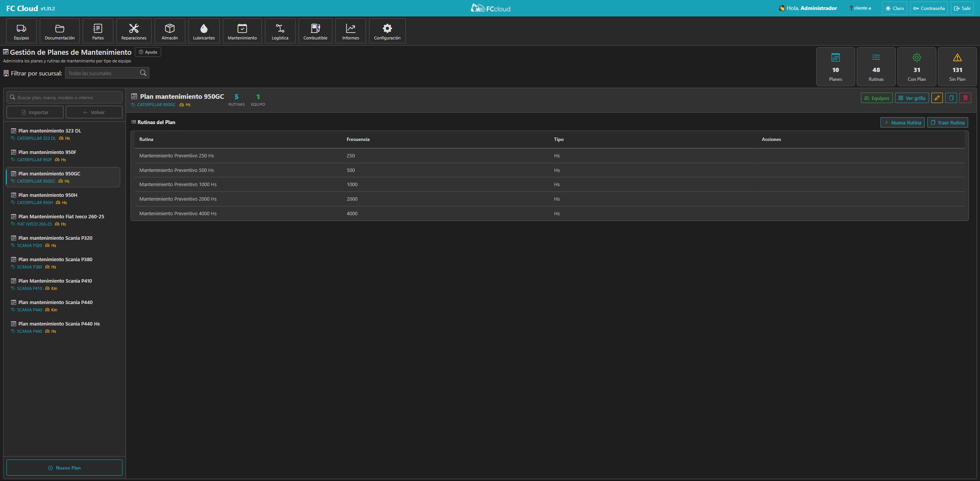This screenshot has width=980, height=481.
Task: Open the Combustible fuel pump module
Action: coord(315,31)
